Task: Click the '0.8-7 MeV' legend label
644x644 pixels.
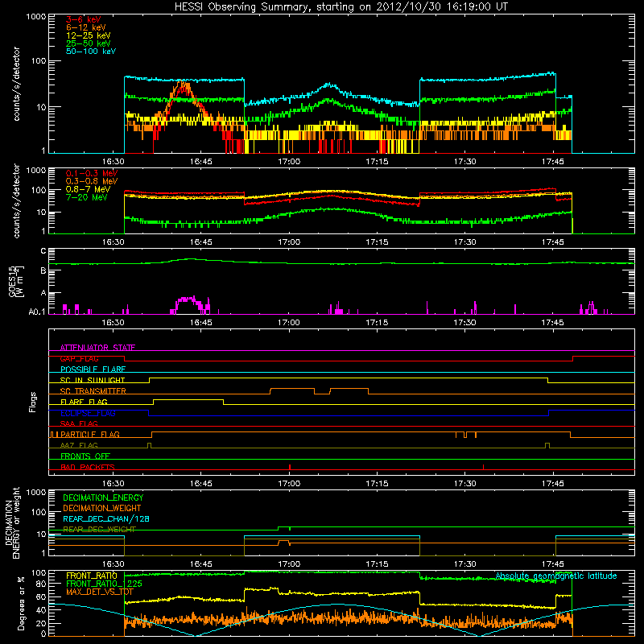Action: coord(89,189)
